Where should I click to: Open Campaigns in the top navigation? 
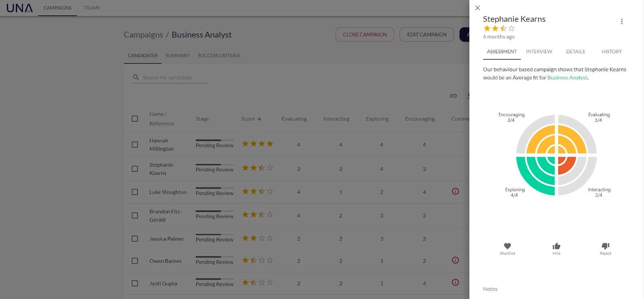click(x=58, y=8)
